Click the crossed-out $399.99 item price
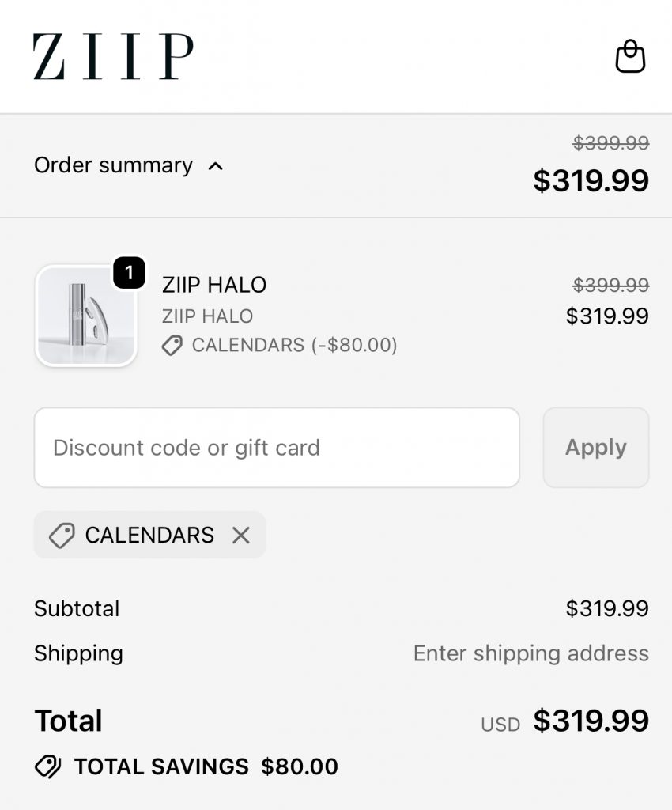Image resolution: width=672 pixels, height=810 pixels. click(610, 285)
